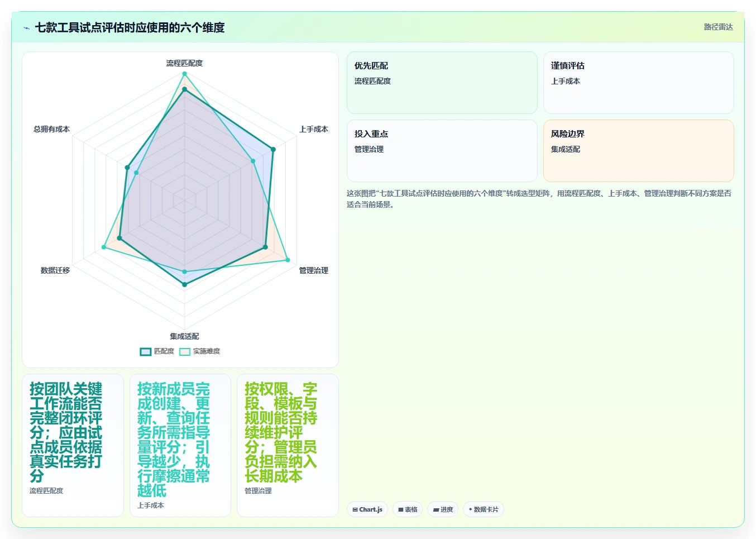Click the 上手成本 radar axis label

pyautogui.click(x=314, y=129)
